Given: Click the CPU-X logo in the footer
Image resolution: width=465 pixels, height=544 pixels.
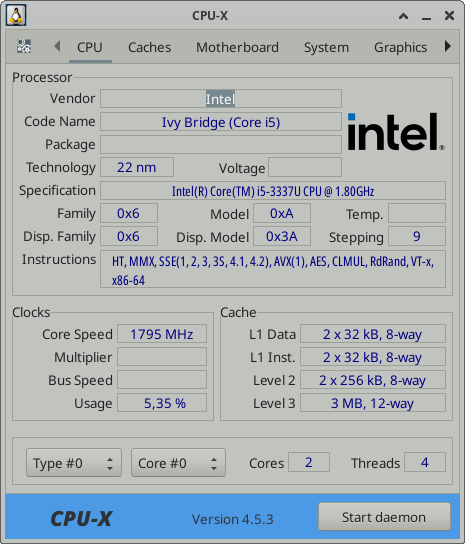Looking at the screenshot, I should (81, 519).
